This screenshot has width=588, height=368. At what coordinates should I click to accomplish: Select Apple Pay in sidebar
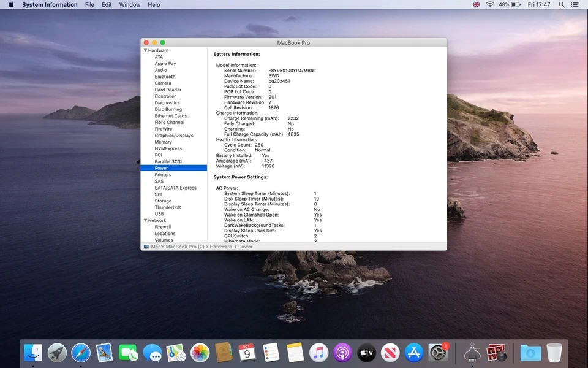tap(165, 63)
